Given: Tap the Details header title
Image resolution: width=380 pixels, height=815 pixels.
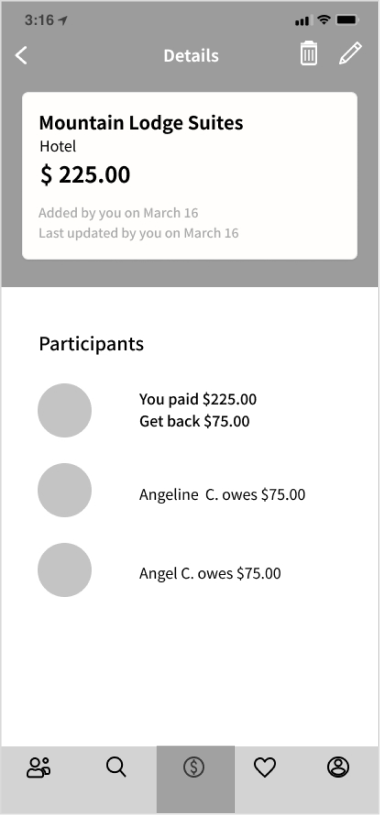Looking at the screenshot, I should [191, 56].
